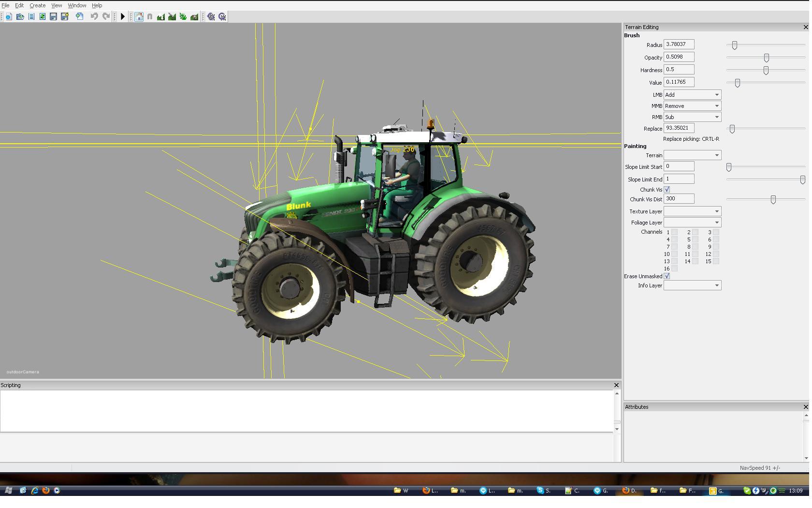The width and height of the screenshot is (812, 508).
Task: Click the first checkered circle toolbar icon
Action: [211, 16]
